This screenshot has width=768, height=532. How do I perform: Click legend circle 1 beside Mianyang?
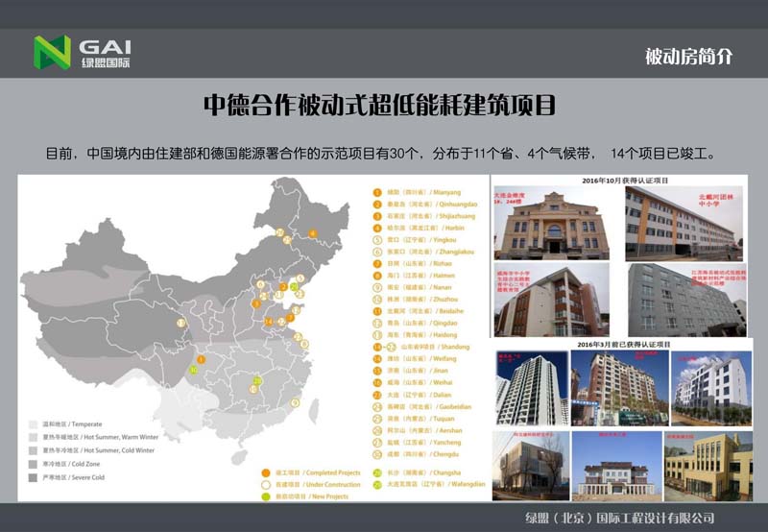377,192
